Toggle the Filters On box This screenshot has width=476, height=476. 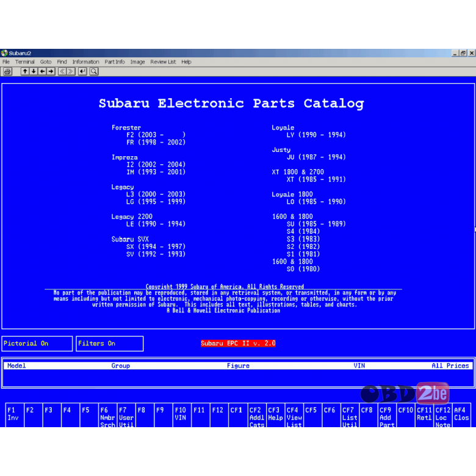click(110, 344)
